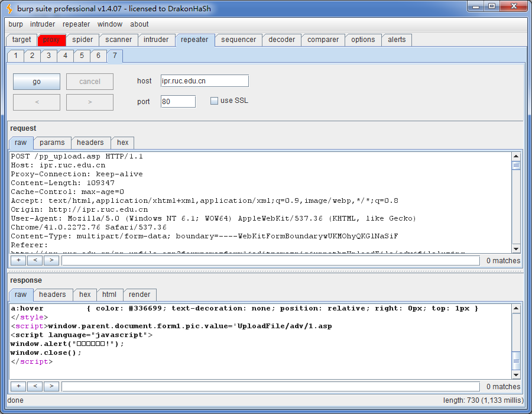Switch to the scanner tab
532x414 pixels.
click(x=118, y=40)
